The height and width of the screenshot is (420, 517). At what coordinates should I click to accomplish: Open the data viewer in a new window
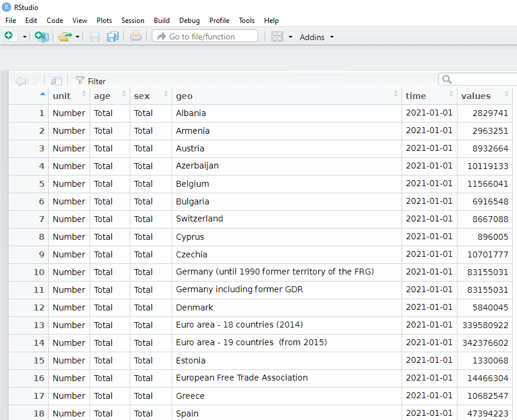click(56, 81)
